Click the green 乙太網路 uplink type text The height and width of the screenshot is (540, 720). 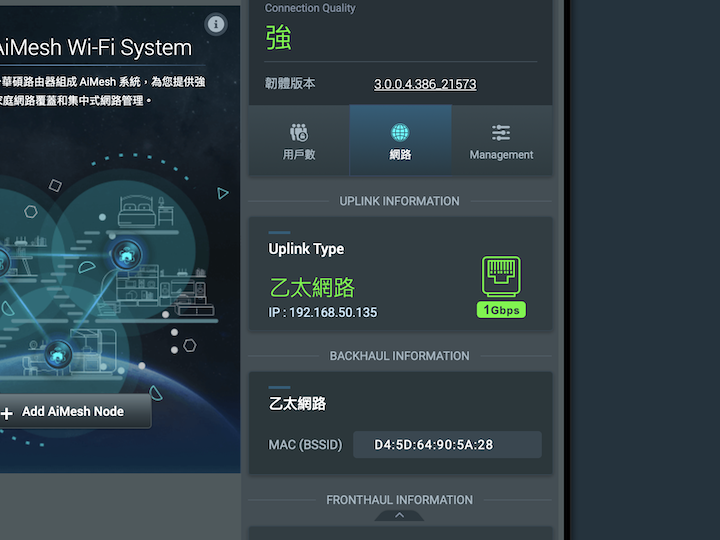[312, 287]
